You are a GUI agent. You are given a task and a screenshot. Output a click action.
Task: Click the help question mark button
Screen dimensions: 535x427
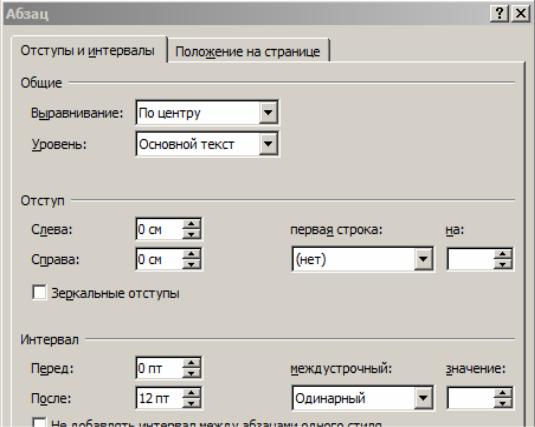pos(499,13)
